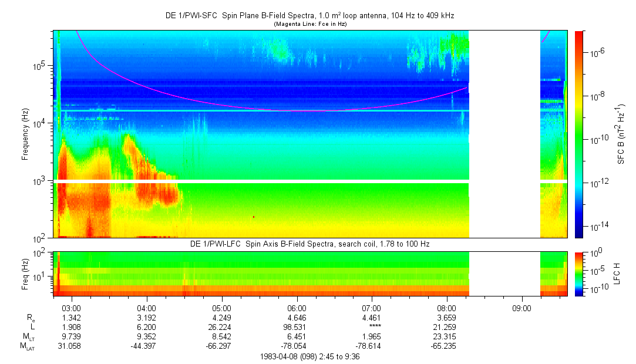The height and width of the screenshot is (364, 636).
Task: Click the 10^3 tick label on the frequency axis
Action: pyautogui.click(x=41, y=181)
